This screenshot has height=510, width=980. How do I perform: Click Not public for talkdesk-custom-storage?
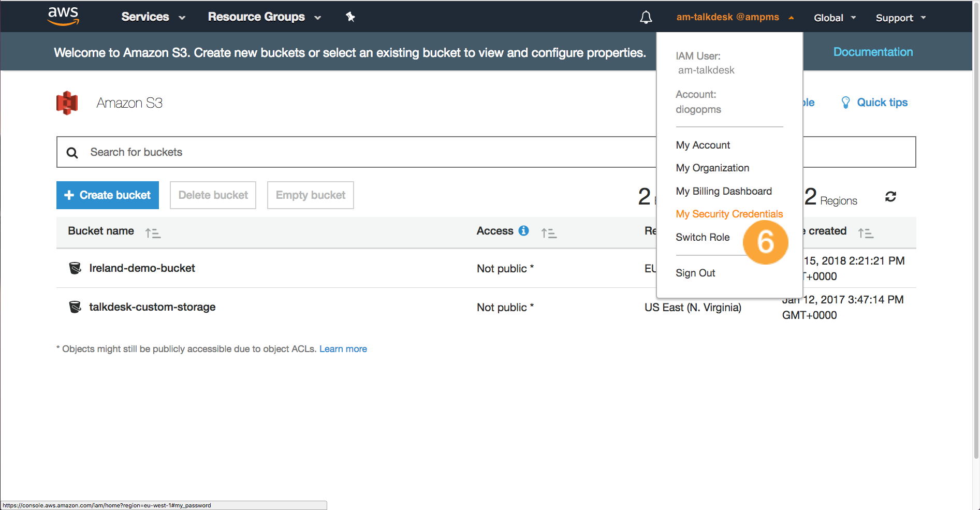click(x=505, y=307)
